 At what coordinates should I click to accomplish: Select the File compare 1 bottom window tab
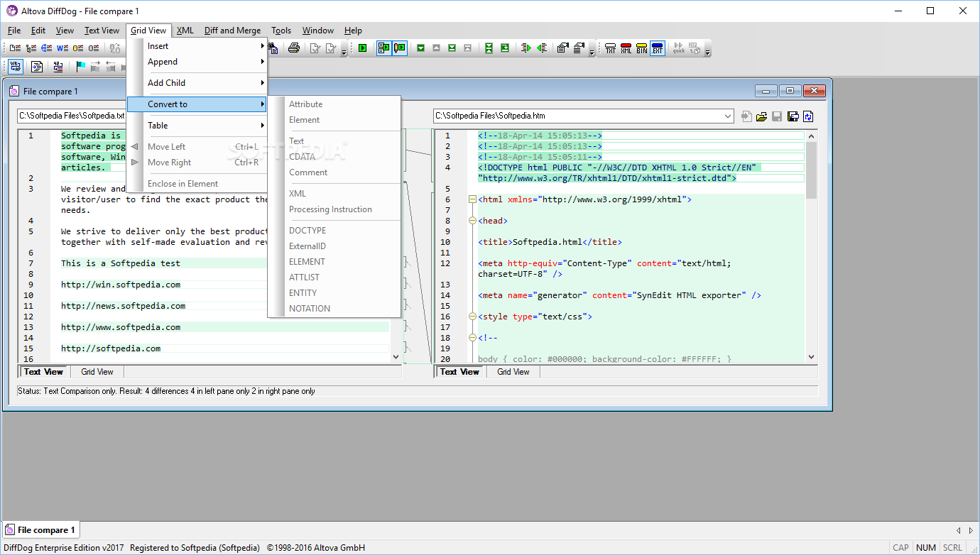click(x=40, y=530)
